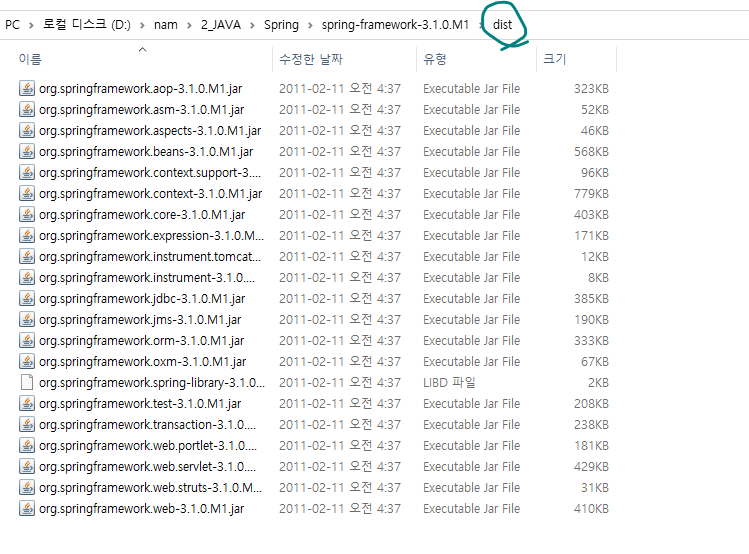This screenshot has width=749, height=554.
Task: Navigate to spring-framework-3.1.0.M1 breadcrumb
Action: pos(396,25)
